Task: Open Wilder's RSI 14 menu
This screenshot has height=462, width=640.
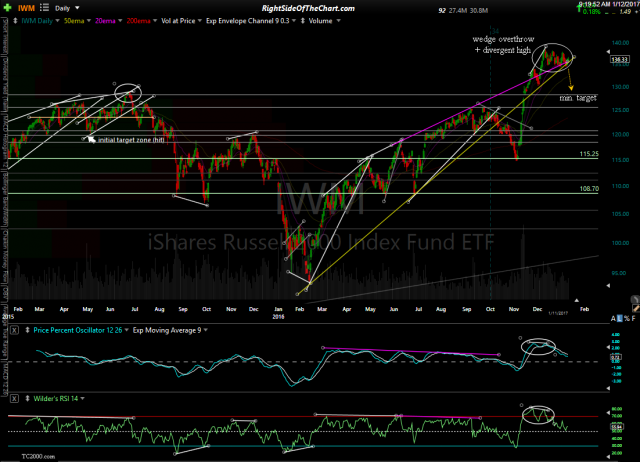Action: tap(82, 398)
